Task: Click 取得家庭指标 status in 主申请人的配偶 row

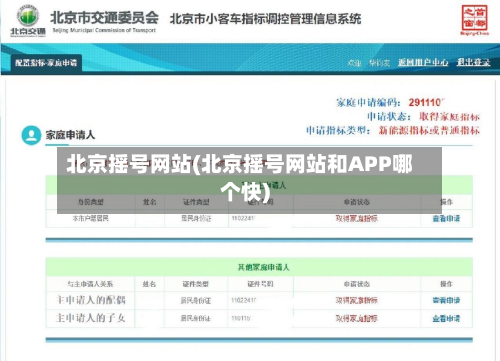Action: [x=356, y=300]
